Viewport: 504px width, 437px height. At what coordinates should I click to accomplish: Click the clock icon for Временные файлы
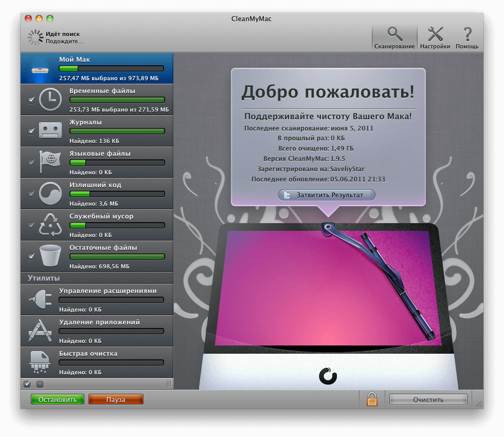coord(50,100)
